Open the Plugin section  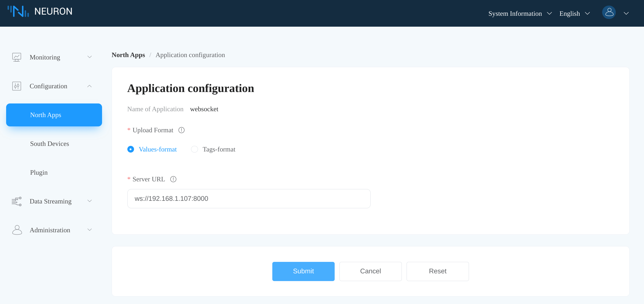[39, 172]
